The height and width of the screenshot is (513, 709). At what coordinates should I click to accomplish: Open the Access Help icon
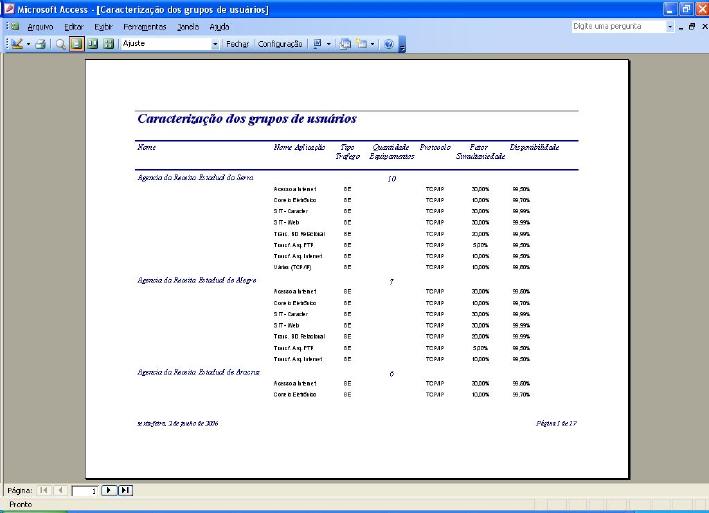point(388,44)
